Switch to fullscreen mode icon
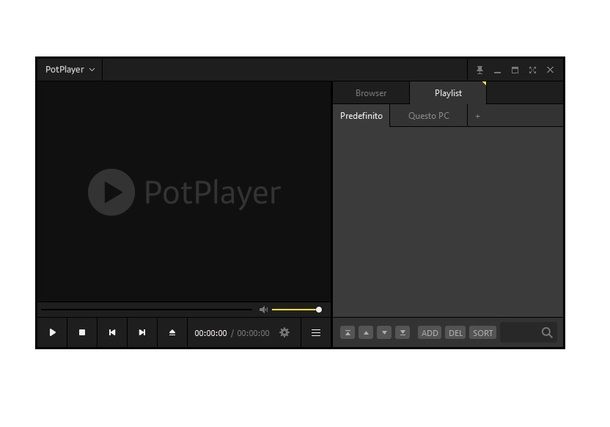This screenshot has height=427, width=610. (533, 70)
